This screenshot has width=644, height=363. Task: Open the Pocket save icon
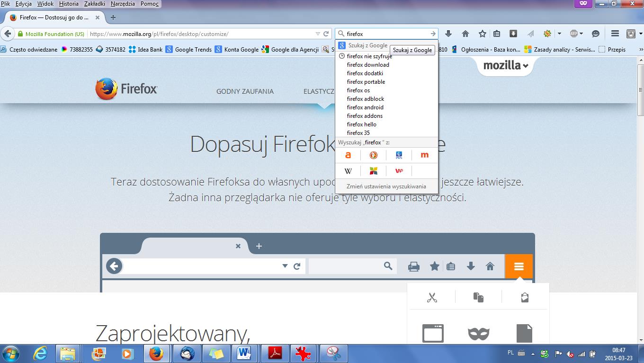(x=513, y=34)
